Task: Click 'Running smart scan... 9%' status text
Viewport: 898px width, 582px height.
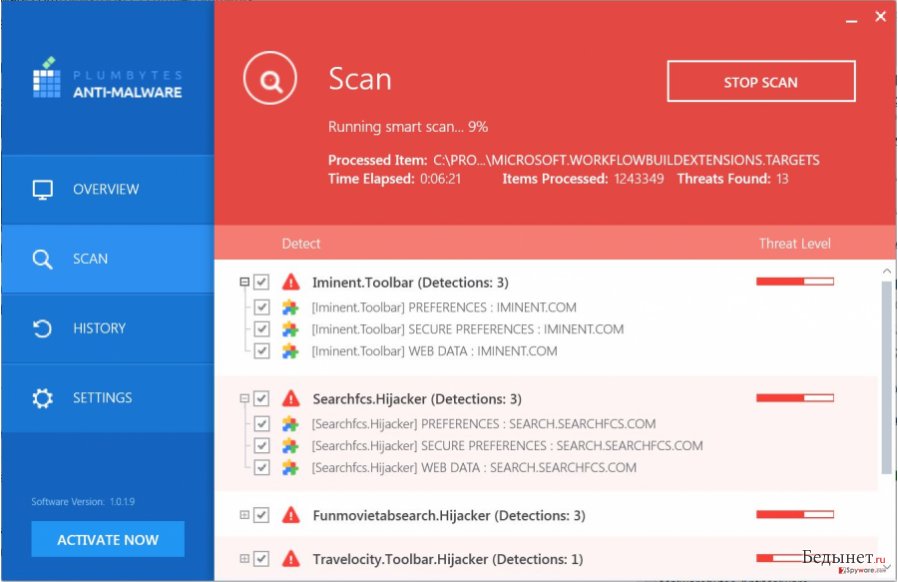Action: tap(408, 127)
